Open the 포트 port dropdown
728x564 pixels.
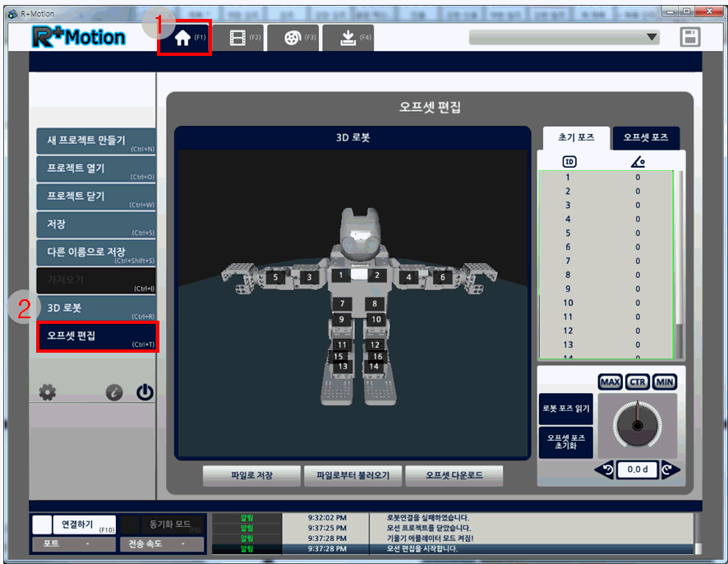point(74,544)
